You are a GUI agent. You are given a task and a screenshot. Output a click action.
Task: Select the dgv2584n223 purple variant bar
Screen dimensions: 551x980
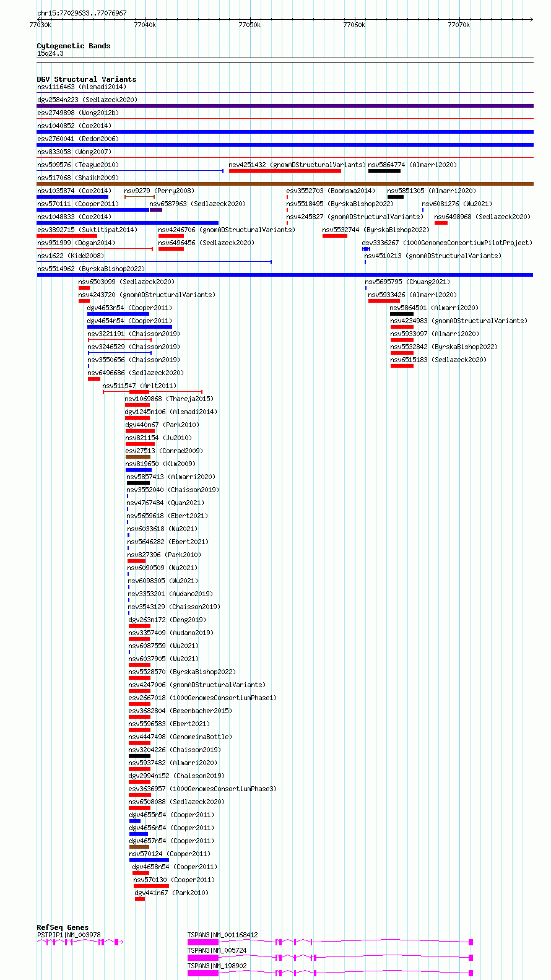pos(285,106)
